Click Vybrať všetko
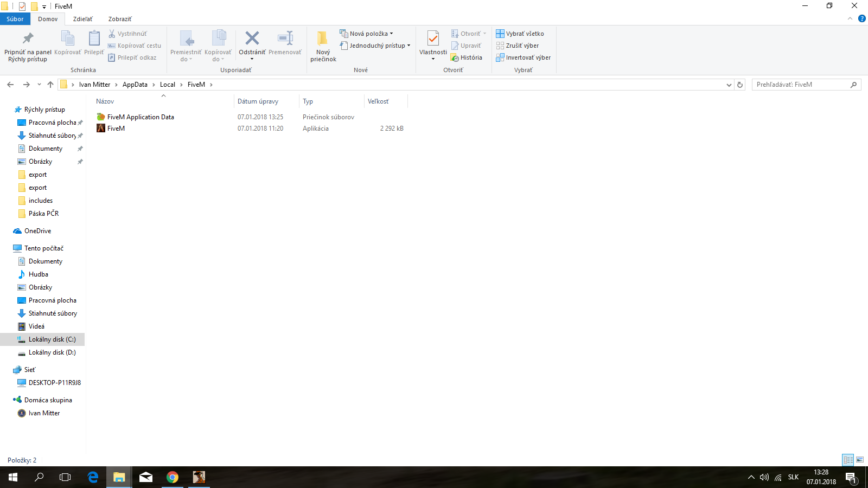Viewport: 868px width, 488px height. tap(520, 34)
